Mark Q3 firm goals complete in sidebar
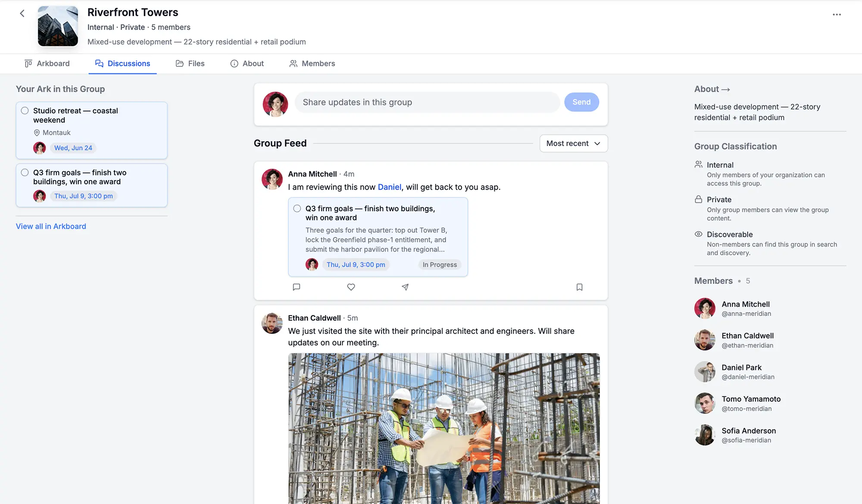The image size is (862, 504). tap(25, 173)
